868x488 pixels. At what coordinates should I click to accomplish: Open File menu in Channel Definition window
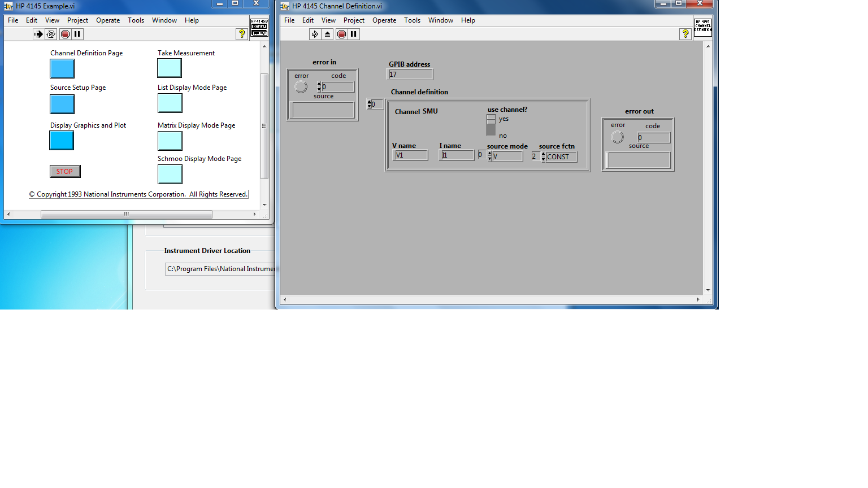[289, 20]
